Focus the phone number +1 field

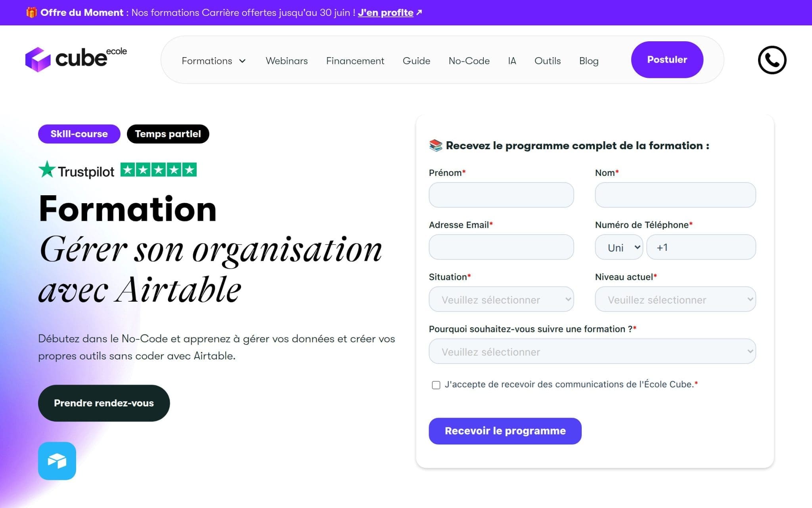click(701, 247)
